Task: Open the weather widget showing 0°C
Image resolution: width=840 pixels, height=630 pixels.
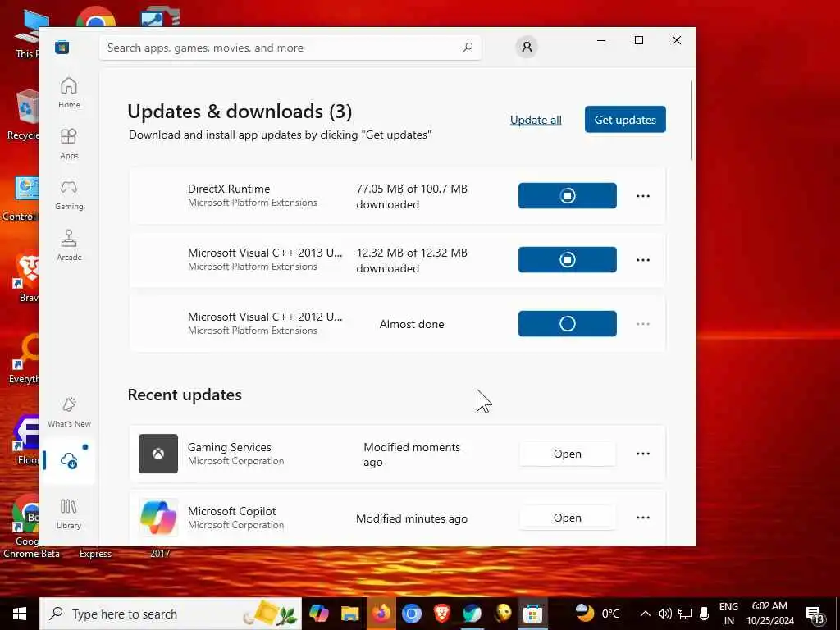Action: pos(598,614)
